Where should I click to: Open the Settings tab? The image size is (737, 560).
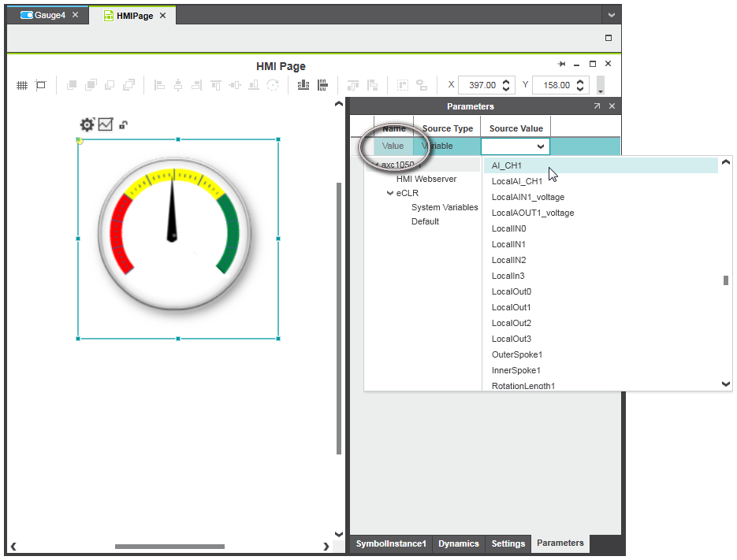pyautogui.click(x=508, y=543)
